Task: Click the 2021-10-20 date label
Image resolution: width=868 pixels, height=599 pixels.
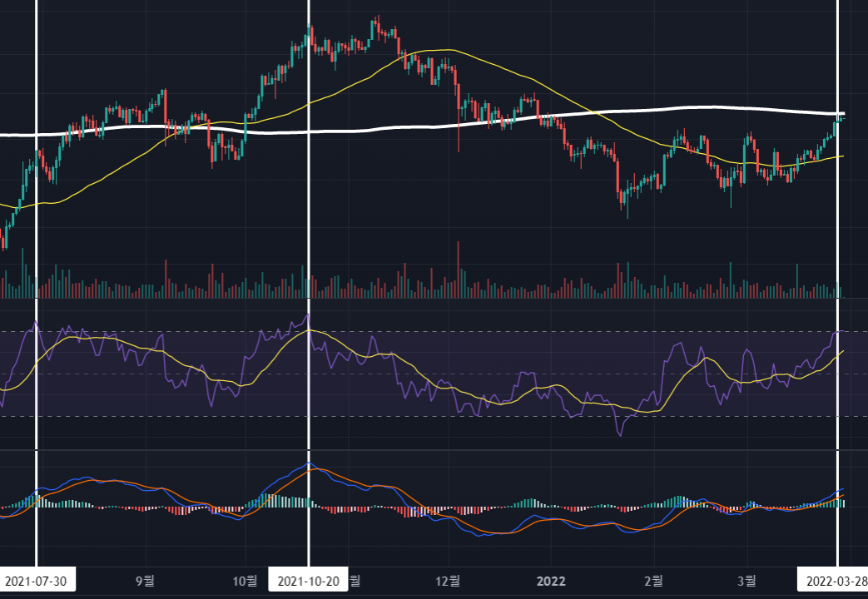Action: pyautogui.click(x=309, y=581)
